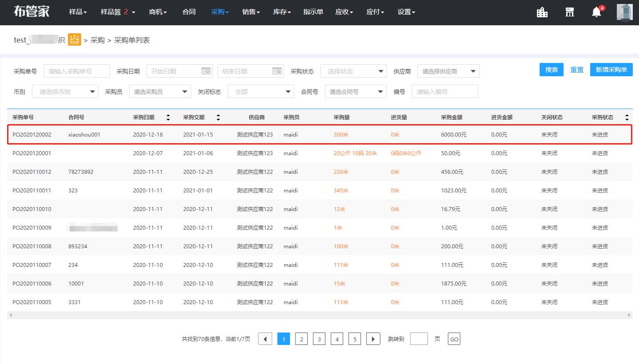This screenshot has height=364, width=639.
Task: Focus the 采购单号 input field
Action: (77, 71)
